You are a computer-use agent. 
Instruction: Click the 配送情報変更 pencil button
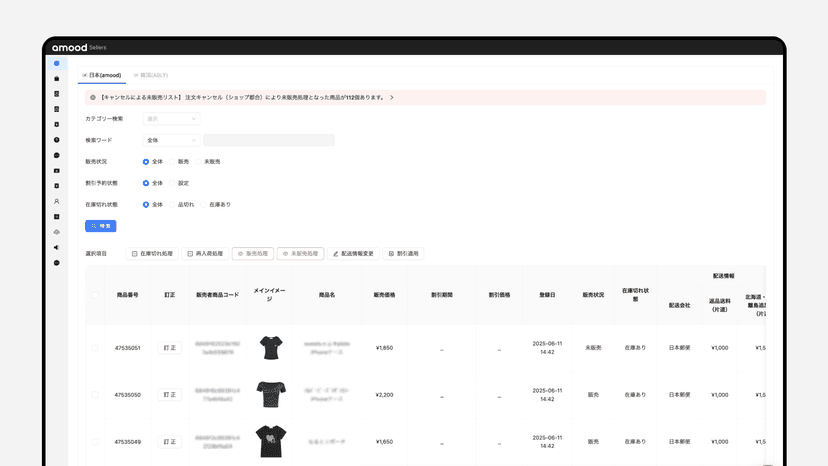pos(353,254)
